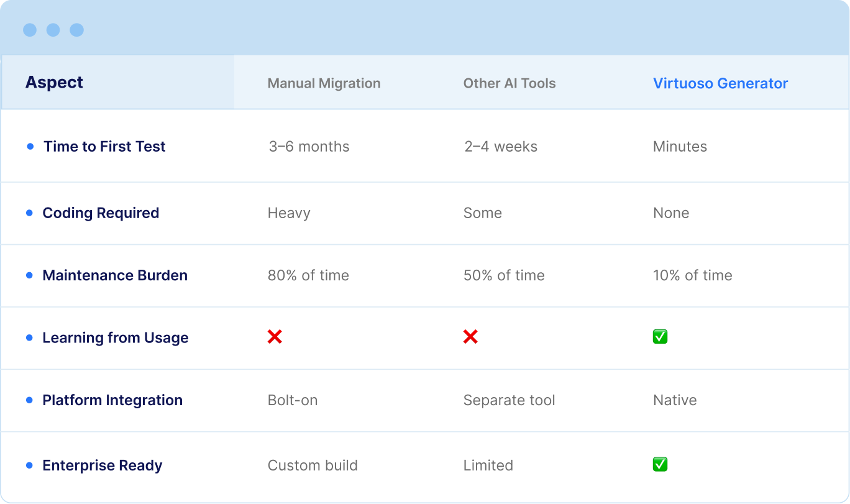Click the Learning from Usage label

tap(116, 338)
